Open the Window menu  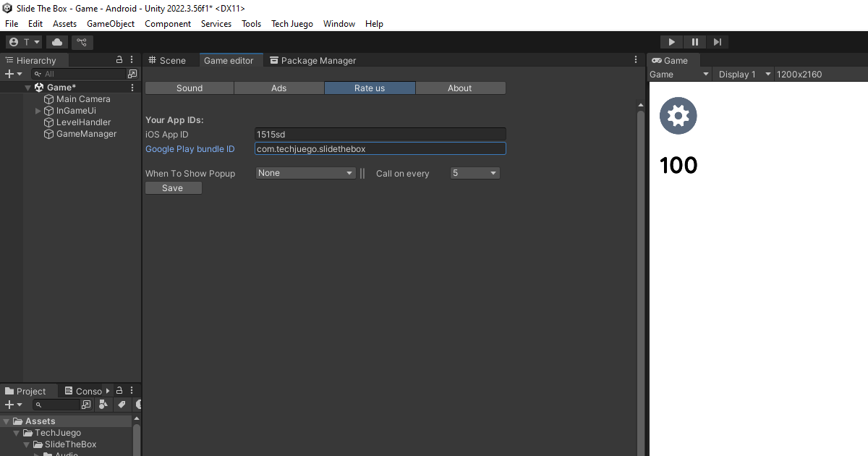pyautogui.click(x=339, y=24)
